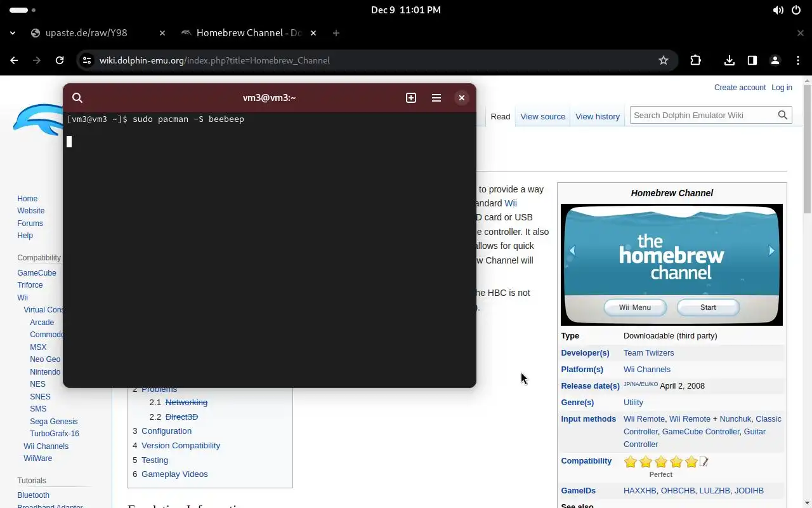The width and height of the screenshot is (812, 508).
Task: Click the Create account link
Action: (740, 88)
